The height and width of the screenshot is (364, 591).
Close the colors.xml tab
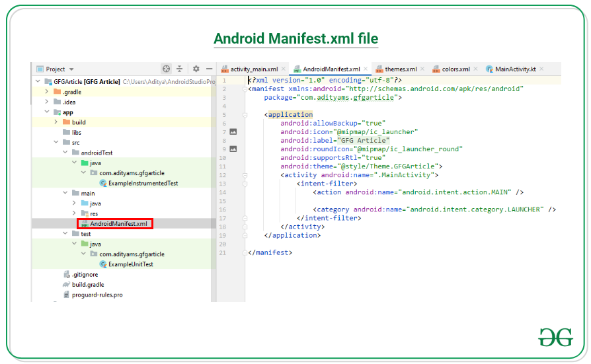point(476,69)
